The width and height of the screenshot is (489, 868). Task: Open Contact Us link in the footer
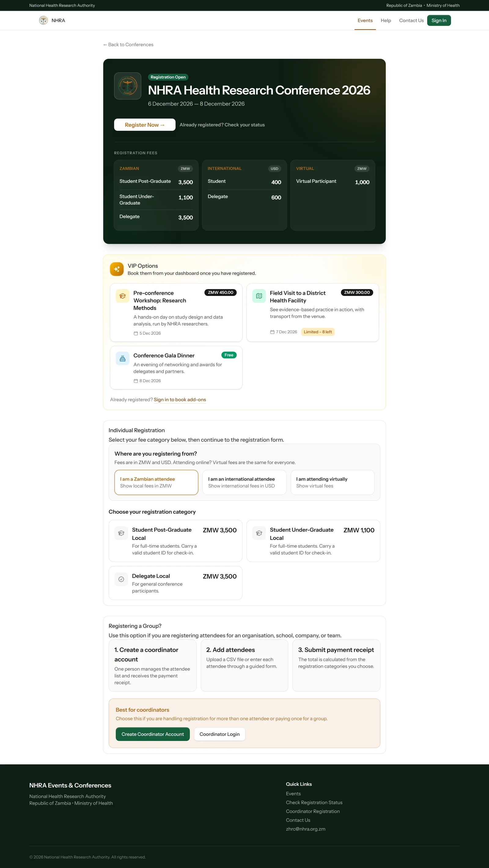pos(298,820)
